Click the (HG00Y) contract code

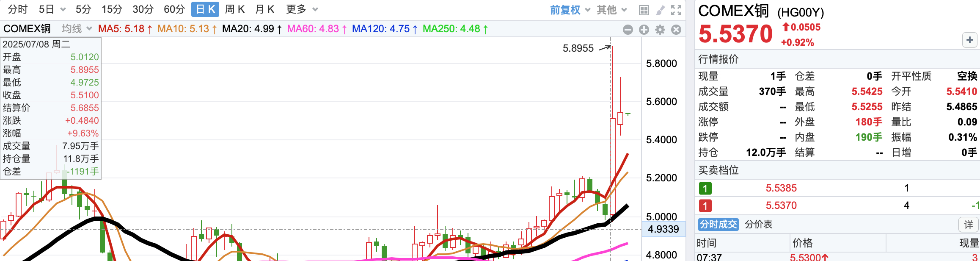801,13
